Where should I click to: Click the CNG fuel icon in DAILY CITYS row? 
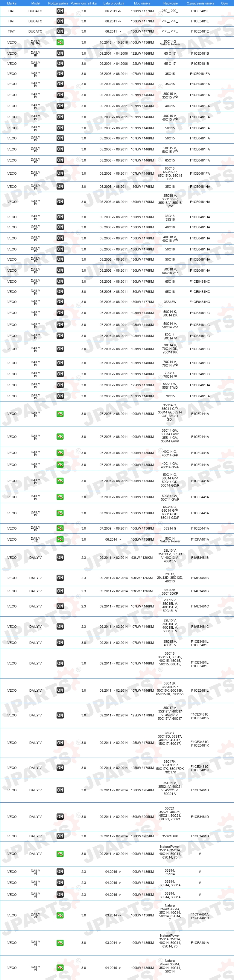tap(60, 42)
